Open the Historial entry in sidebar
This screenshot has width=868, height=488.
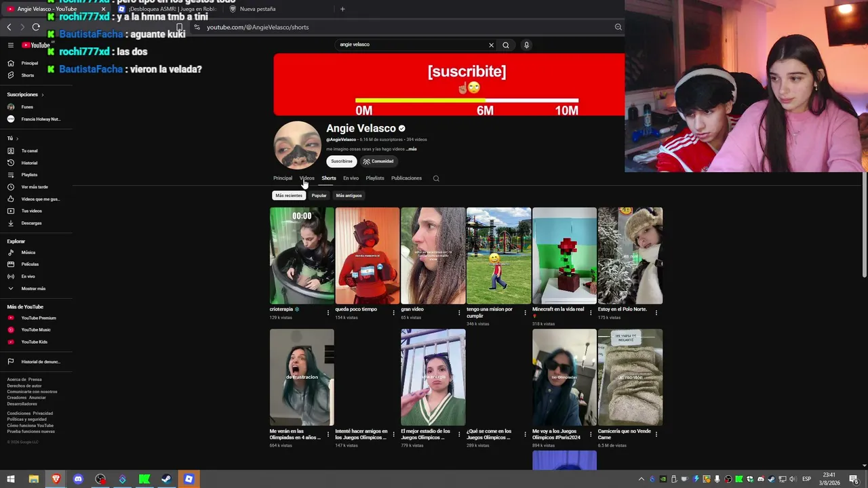click(29, 163)
